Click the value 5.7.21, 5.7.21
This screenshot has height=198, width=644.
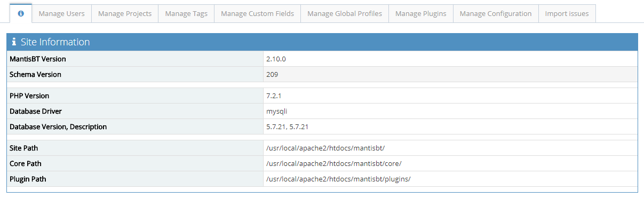click(x=288, y=126)
